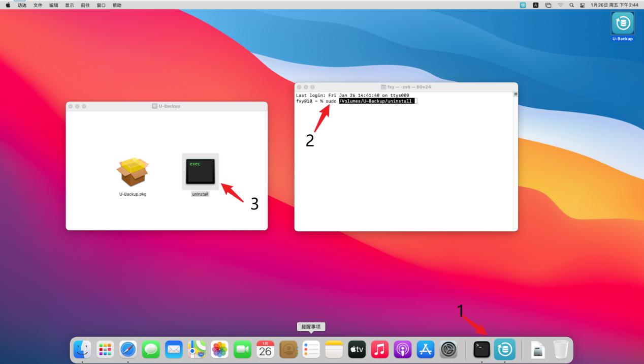
Task: Open the U-Backup.pkg installer package
Action: (x=133, y=172)
